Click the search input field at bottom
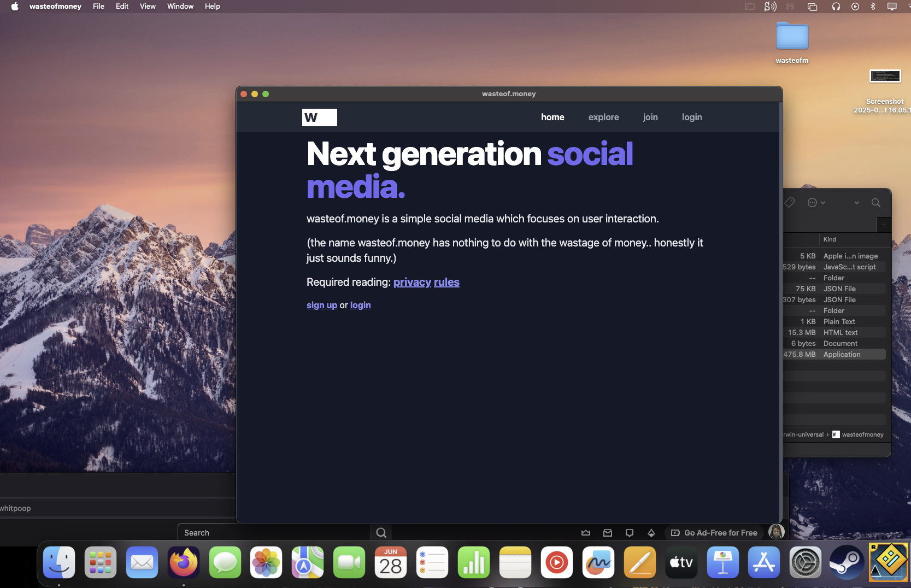 click(x=274, y=533)
